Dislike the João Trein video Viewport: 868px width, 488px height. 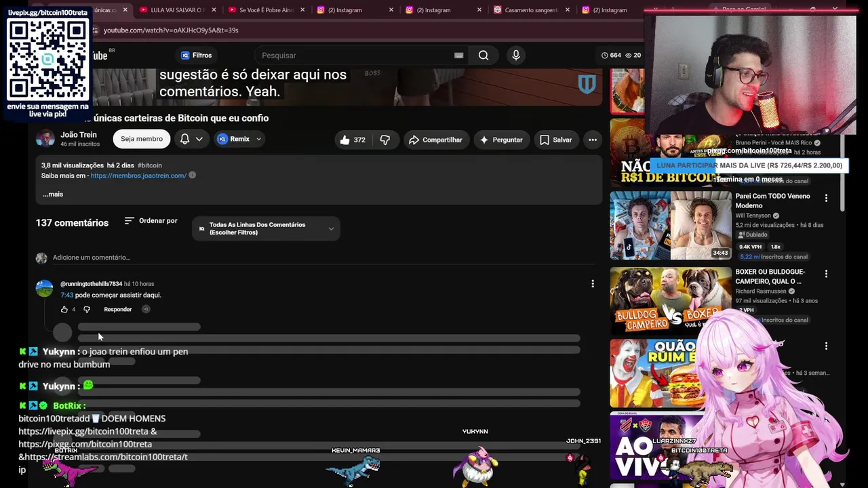(384, 140)
